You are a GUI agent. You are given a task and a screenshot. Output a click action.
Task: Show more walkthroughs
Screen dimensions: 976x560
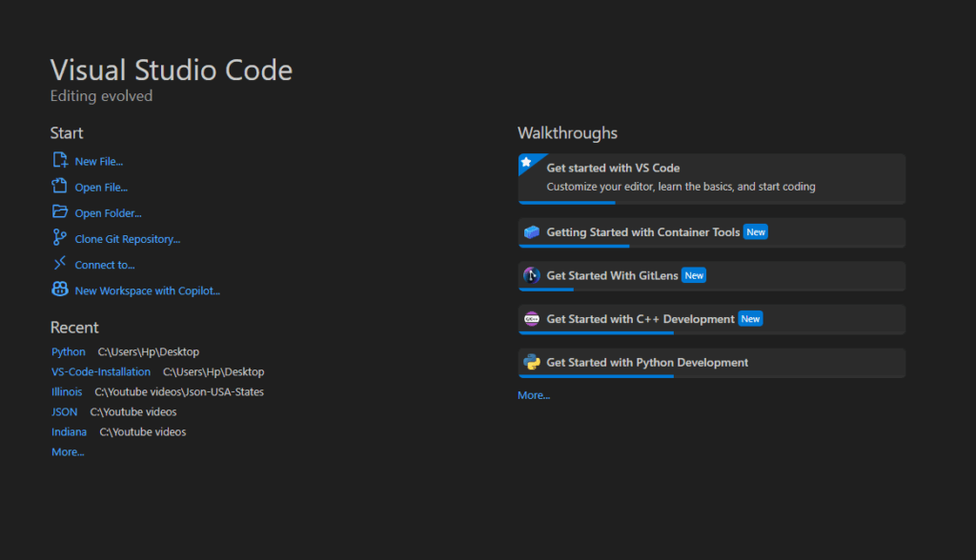pos(534,395)
